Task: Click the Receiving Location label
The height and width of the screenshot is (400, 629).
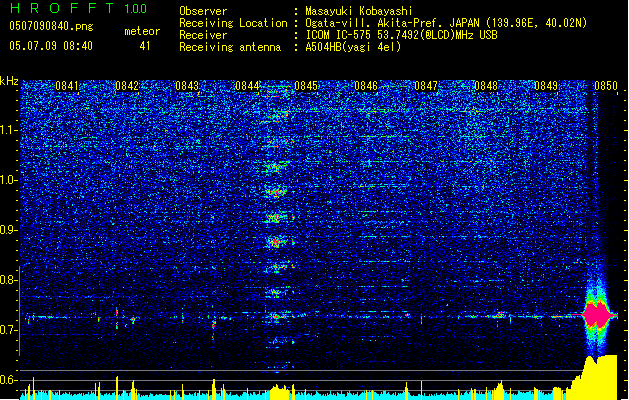Action: point(233,23)
